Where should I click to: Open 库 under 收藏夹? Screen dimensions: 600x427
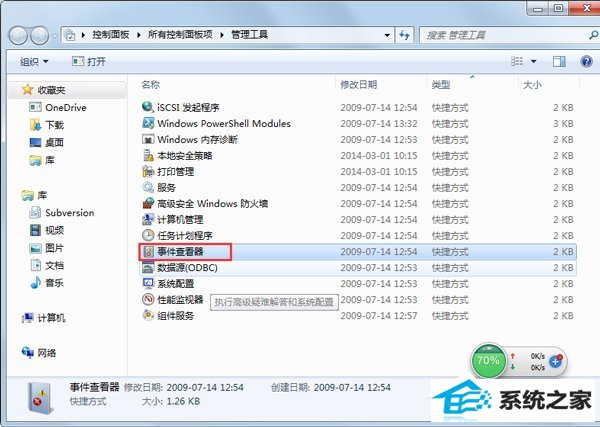tap(42, 160)
